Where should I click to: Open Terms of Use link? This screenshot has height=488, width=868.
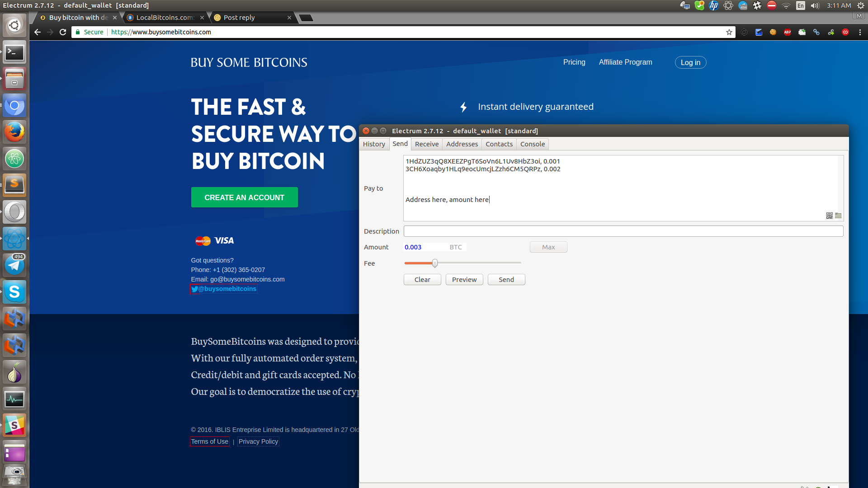(210, 441)
